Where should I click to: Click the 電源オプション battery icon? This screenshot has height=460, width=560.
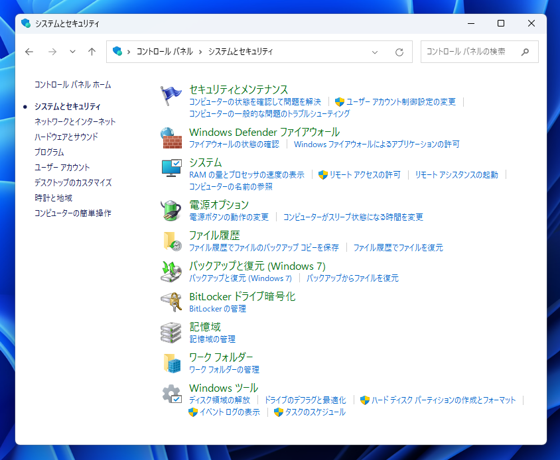tap(171, 210)
